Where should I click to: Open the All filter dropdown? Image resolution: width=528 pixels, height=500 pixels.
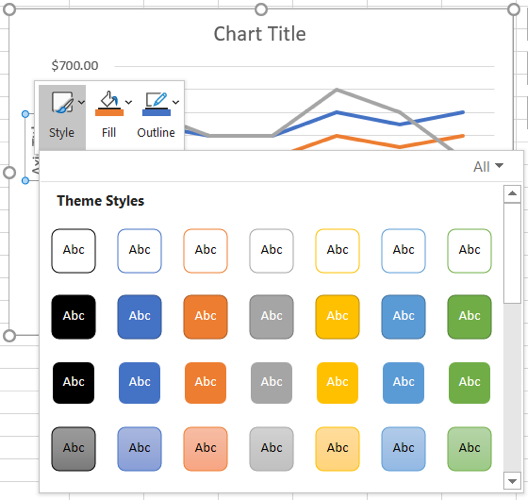pyautogui.click(x=488, y=166)
